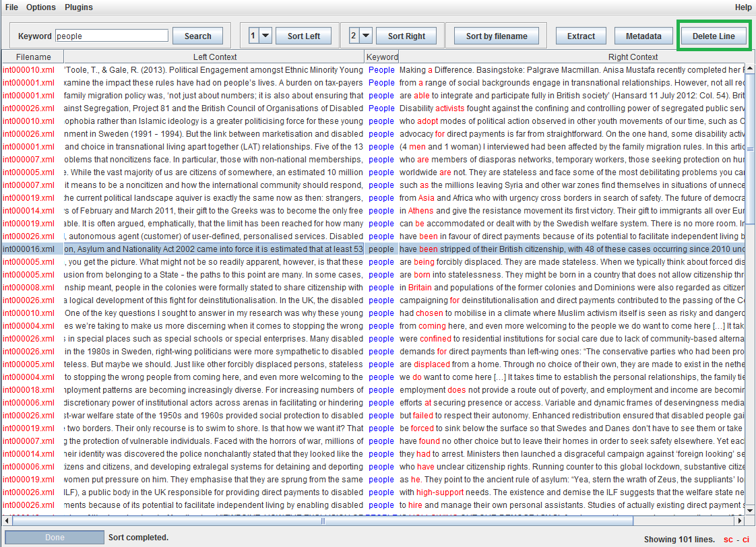Open the Help menu
The height and width of the screenshot is (547, 756).
tap(743, 7)
